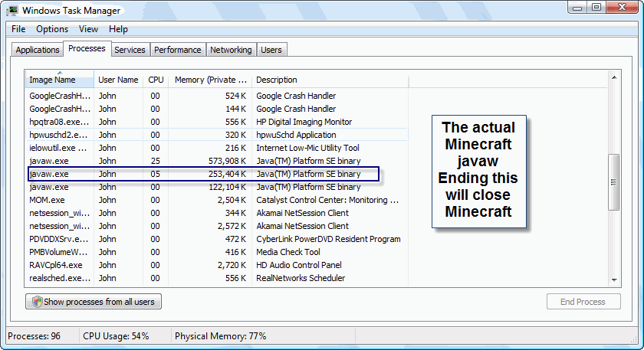Click the End Process button
The height and width of the screenshot is (350, 644).
pyautogui.click(x=583, y=302)
